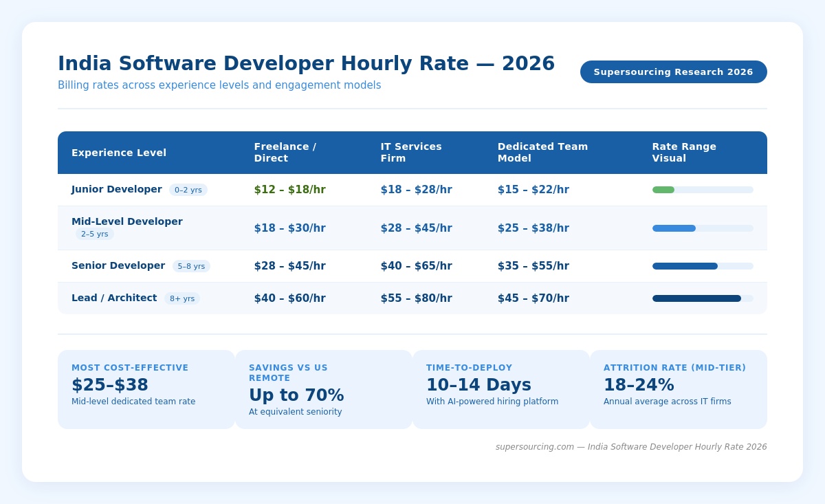Click the Lead dedicated team rate $45 – $70/hr
The height and width of the screenshot is (504, 825).
[533, 298]
